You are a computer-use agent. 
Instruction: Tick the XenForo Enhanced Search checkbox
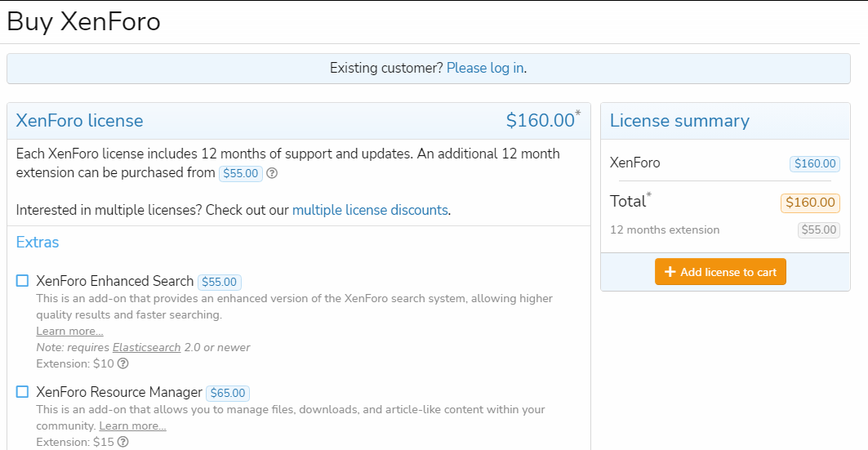(23, 281)
